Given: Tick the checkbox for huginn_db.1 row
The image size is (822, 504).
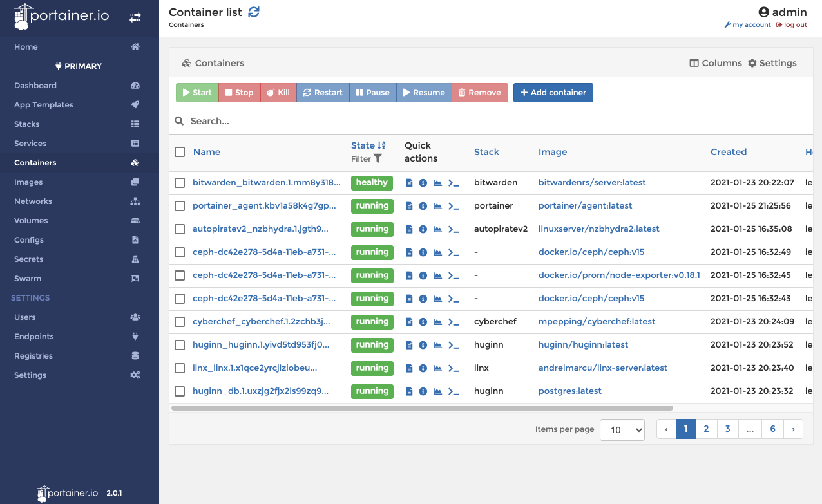Looking at the screenshot, I should click(180, 391).
